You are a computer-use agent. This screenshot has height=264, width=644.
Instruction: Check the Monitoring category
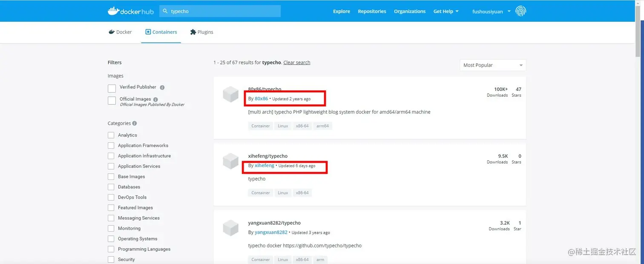(x=111, y=229)
